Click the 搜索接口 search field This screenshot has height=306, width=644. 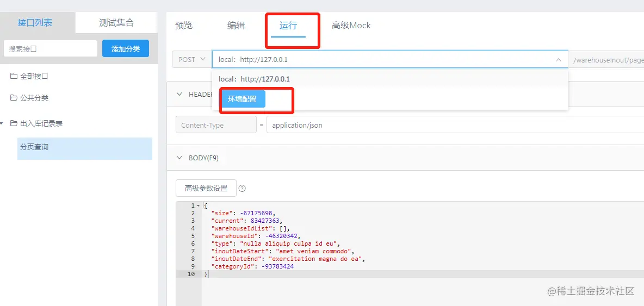(51, 49)
